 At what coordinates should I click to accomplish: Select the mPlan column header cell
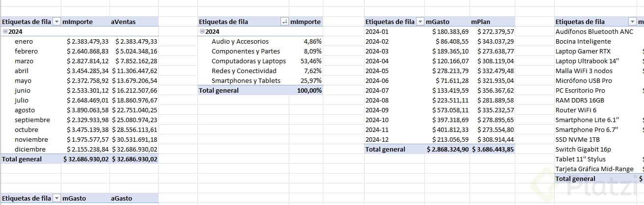(x=480, y=22)
